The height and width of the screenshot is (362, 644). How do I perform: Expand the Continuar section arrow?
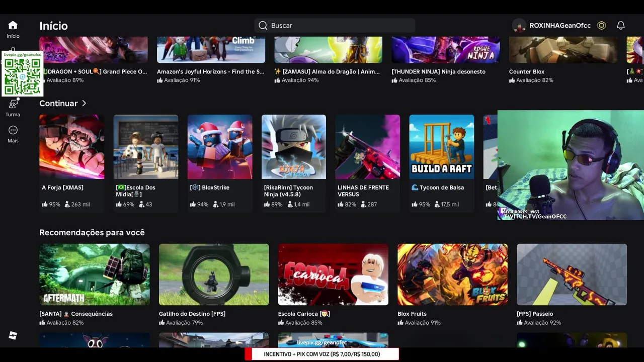tap(84, 103)
